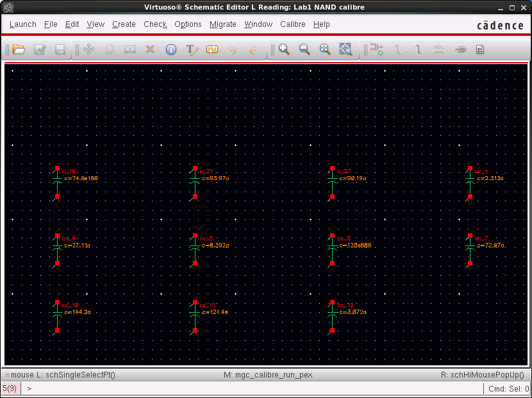Maximize the Virtuoso window
The width and height of the screenshot is (532, 398).
coord(512,8)
